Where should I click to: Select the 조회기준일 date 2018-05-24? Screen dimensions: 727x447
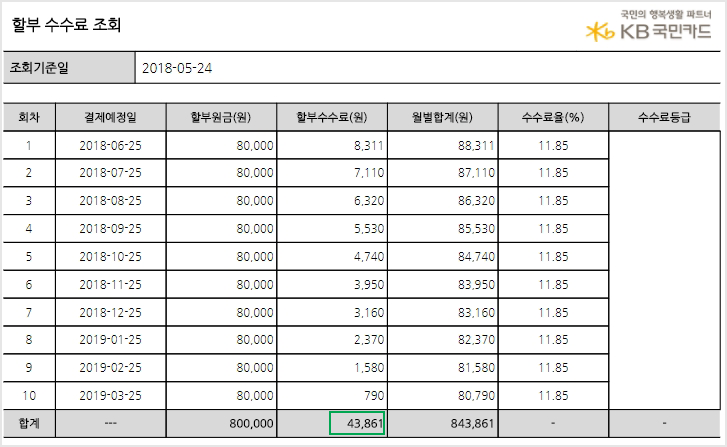coord(177,68)
